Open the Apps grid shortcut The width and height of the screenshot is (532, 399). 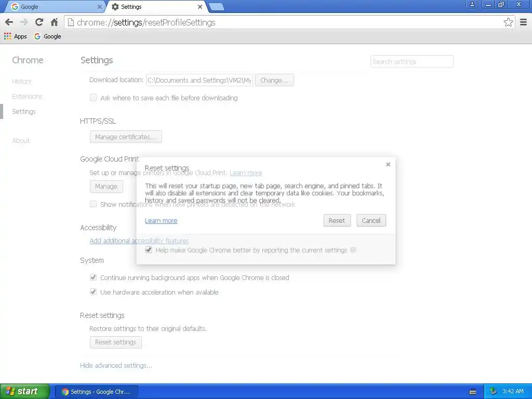click(x=16, y=36)
